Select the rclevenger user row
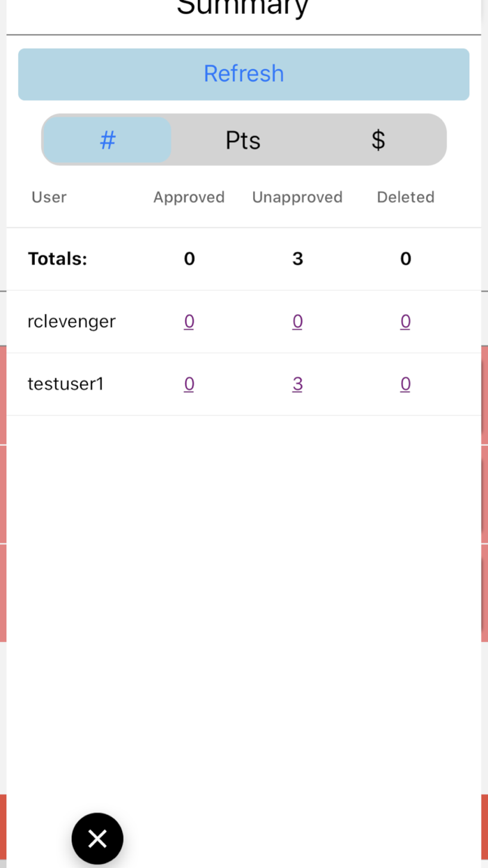 point(72,321)
